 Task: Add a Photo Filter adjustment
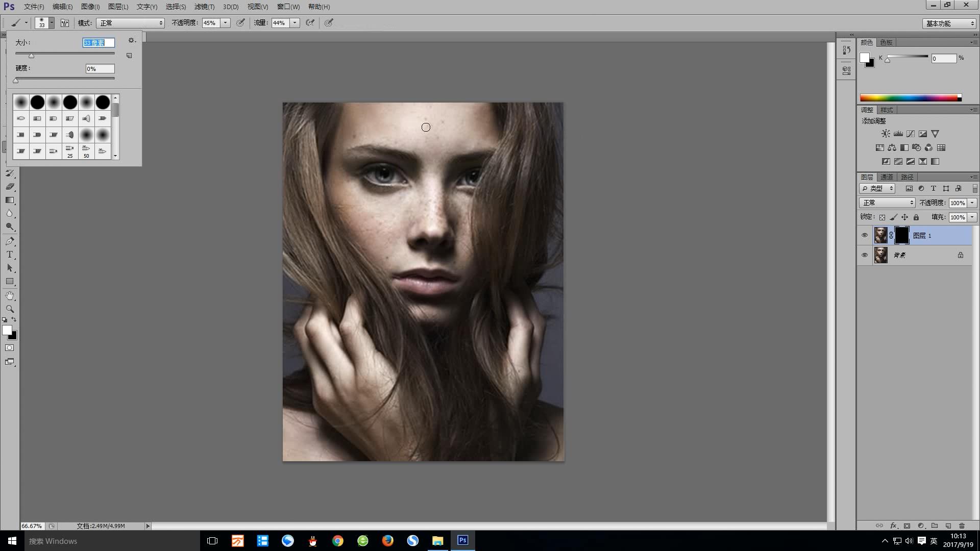click(917, 147)
